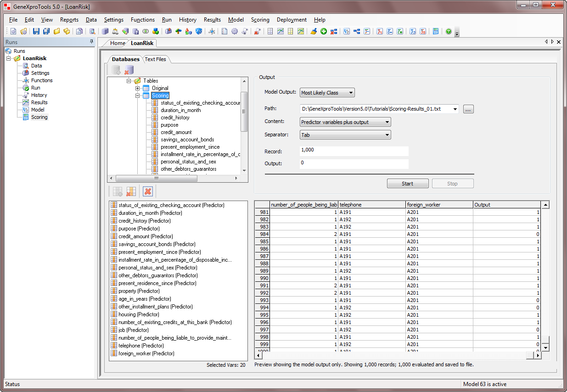Open the Separator dropdown

[x=345, y=135]
